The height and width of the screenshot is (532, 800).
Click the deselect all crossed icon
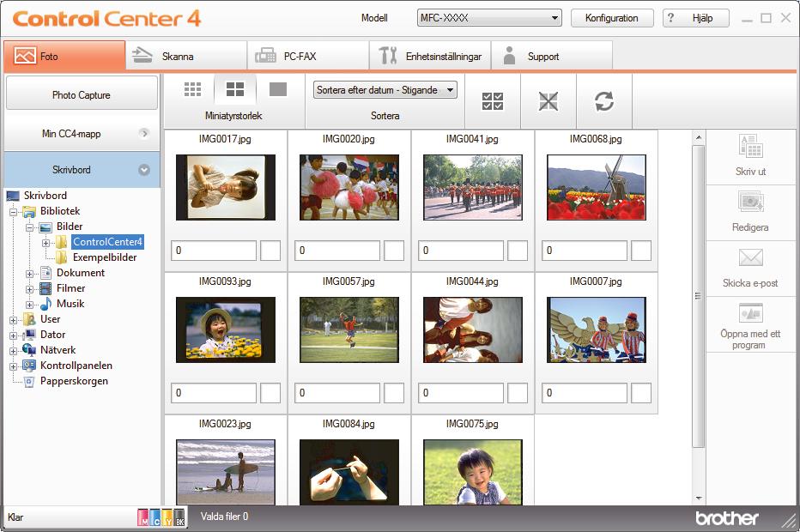click(x=548, y=101)
